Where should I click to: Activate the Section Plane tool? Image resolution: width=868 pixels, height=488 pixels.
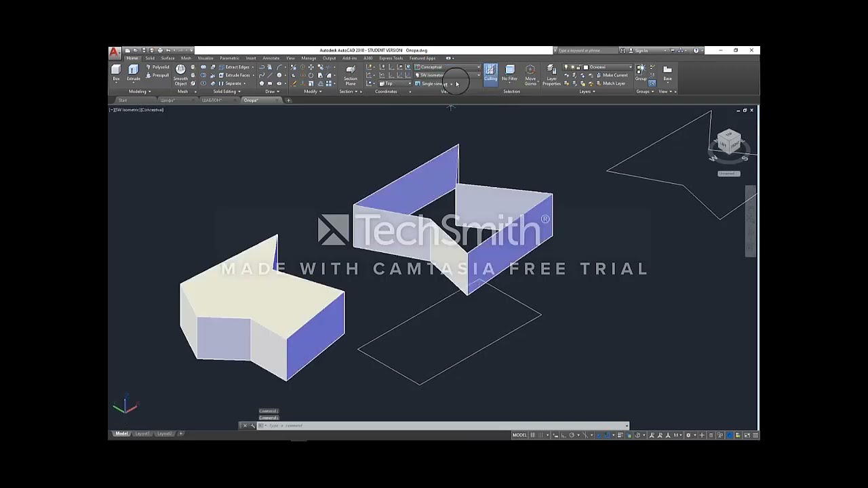click(x=351, y=75)
